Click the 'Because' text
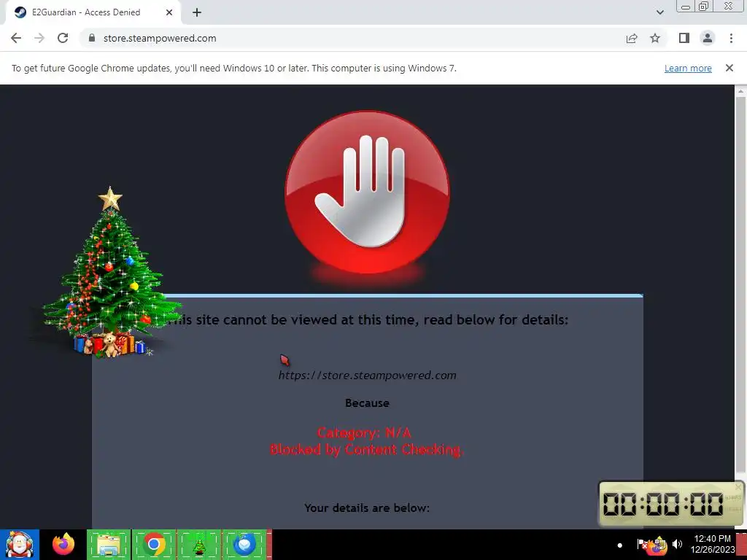Screen dimensions: 747x560 367,402
